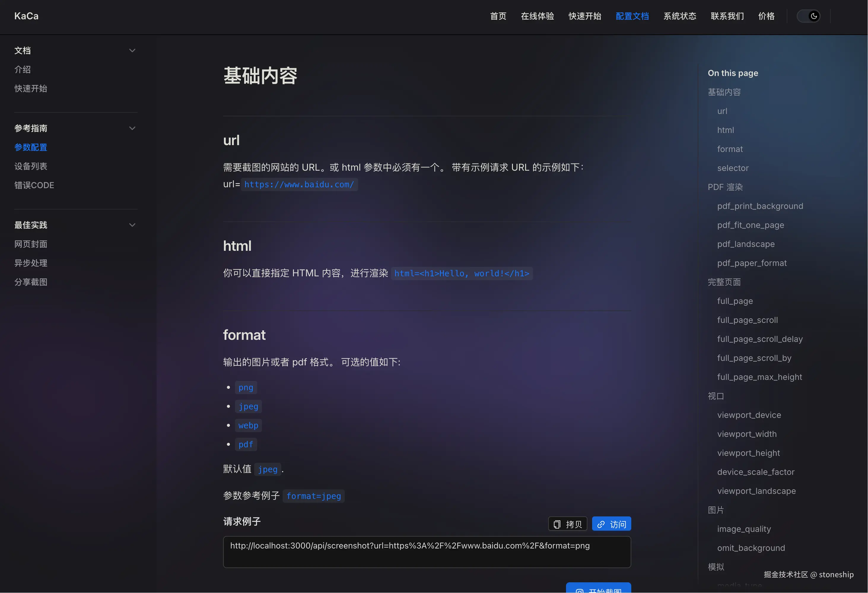The height and width of the screenshot is (593, 868).
Task: Switch to the 系统状态 page
Action: click(x=680, y=16)
